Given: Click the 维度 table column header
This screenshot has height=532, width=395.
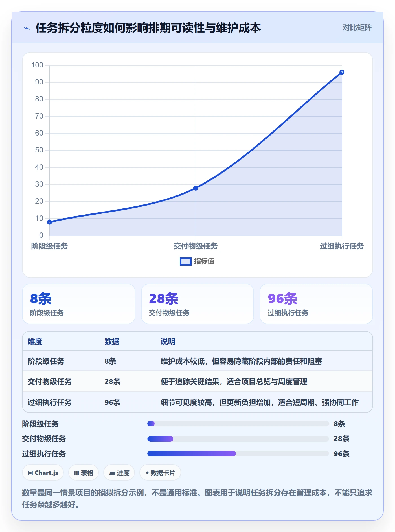Looking at the screenshot, I should pos(35,341).
